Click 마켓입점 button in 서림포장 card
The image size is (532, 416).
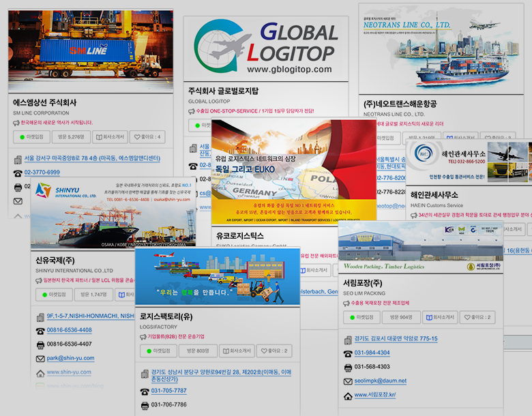coord(361,317)
